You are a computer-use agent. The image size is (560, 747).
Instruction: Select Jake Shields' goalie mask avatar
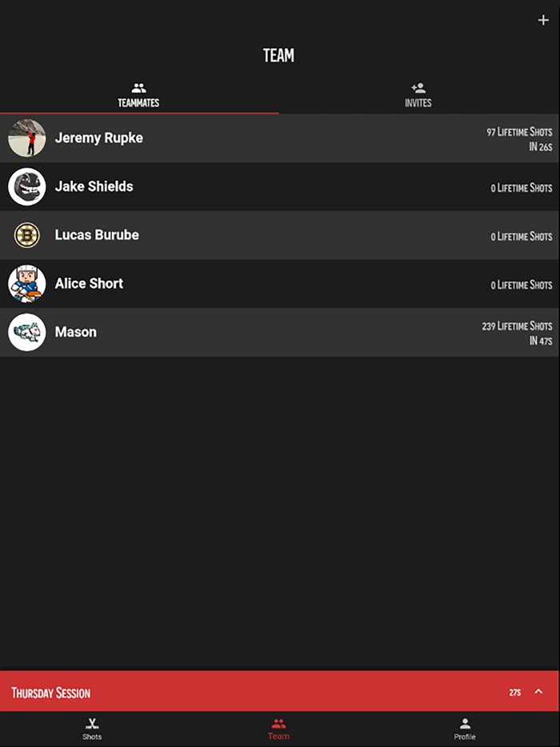(x=27, y=186)
